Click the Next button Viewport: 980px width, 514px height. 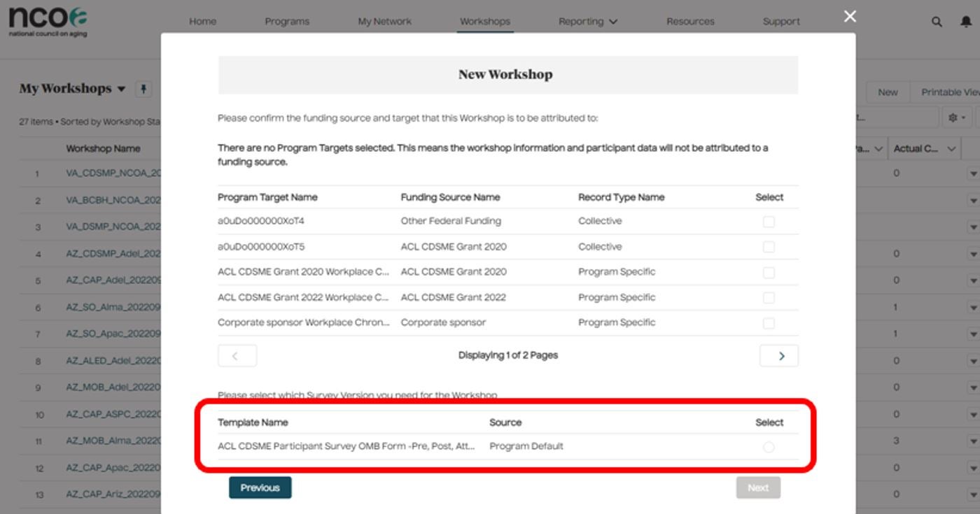pyautogui.click(x=758, y=487)
